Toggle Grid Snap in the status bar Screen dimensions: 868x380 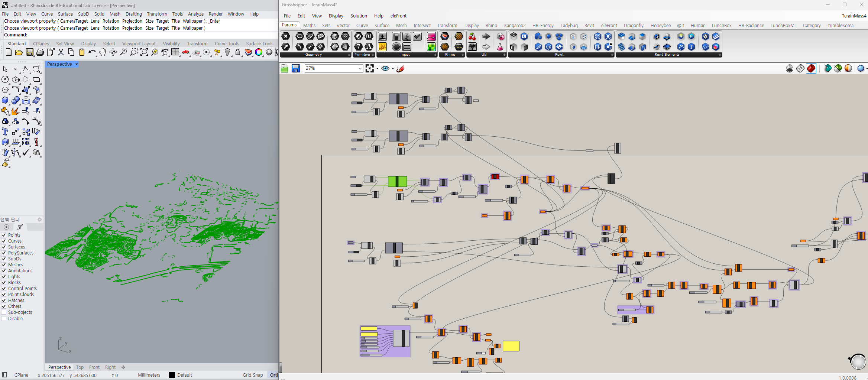pos(253,375)
